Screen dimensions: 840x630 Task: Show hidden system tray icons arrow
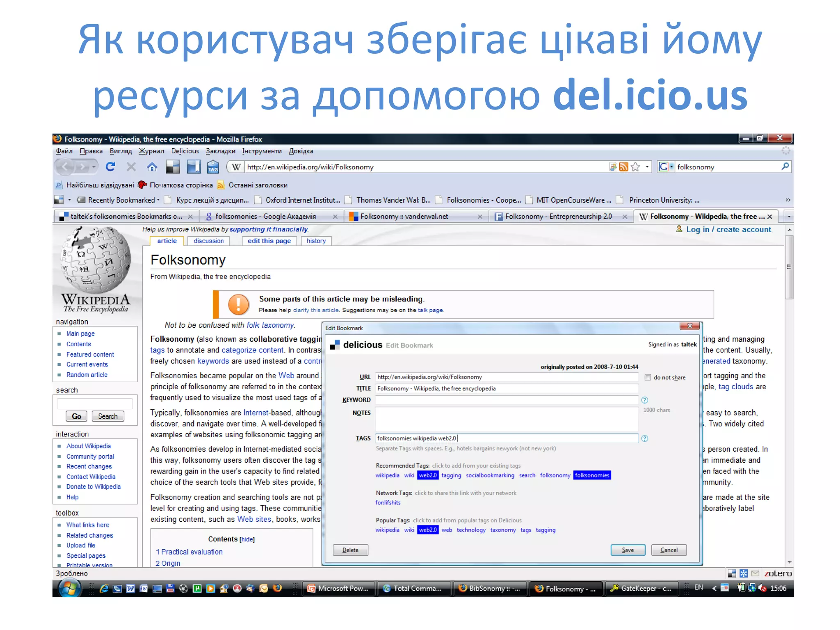tap(714, 588)
